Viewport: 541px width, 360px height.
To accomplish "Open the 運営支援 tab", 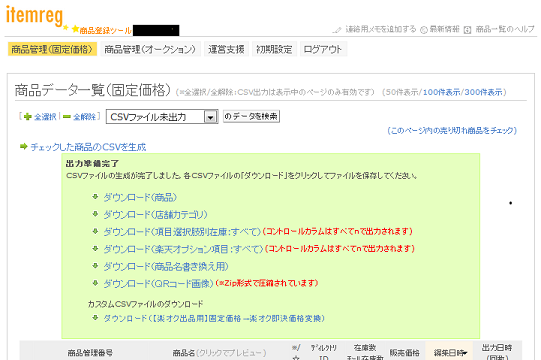I will tap(226, 49).
